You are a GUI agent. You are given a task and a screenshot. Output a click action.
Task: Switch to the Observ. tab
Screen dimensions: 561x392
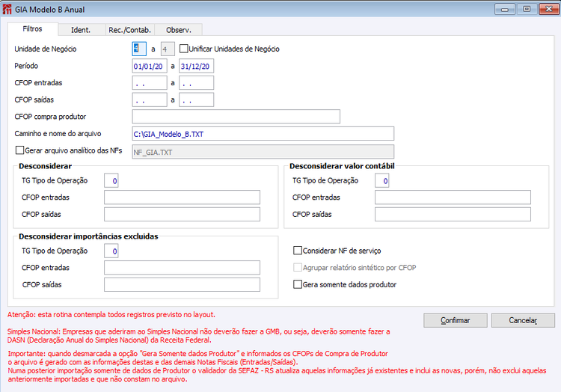click(x=179, y=30)
